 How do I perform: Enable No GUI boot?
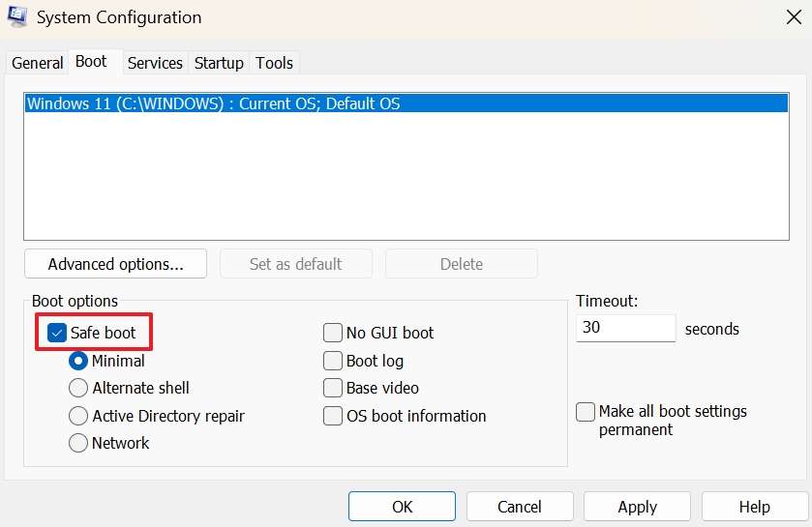tap(333, 333)
